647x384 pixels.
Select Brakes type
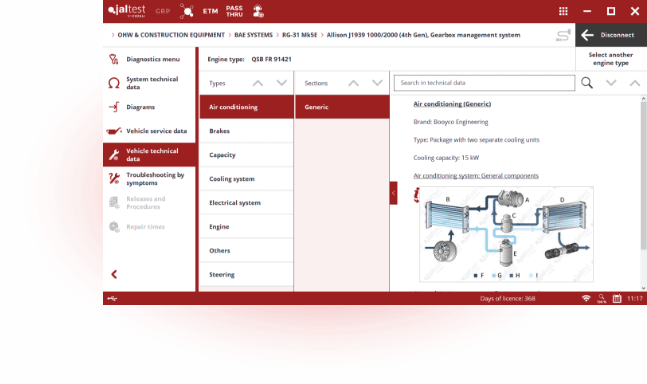click(x=246, y=131)
